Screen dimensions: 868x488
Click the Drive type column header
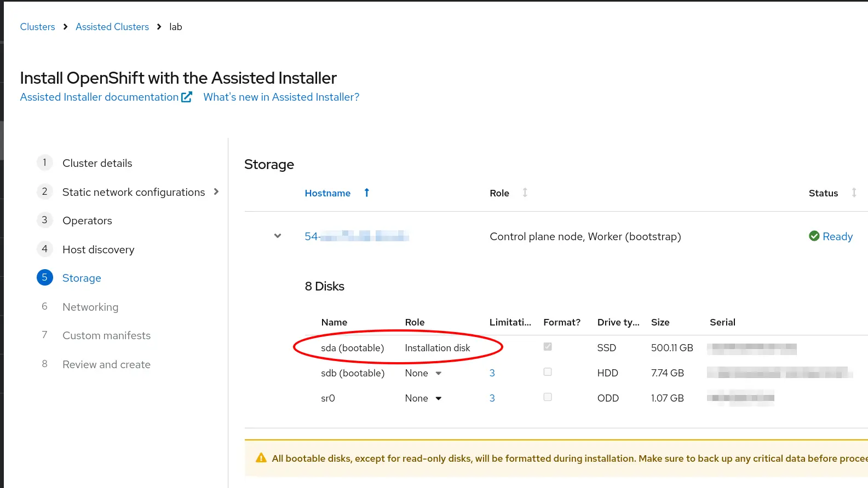point(618,322)
